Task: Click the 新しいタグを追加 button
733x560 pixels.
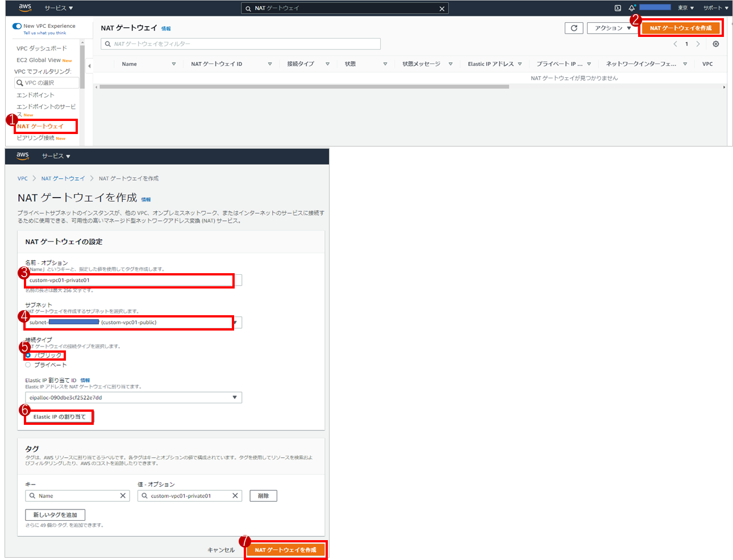Action: tap(55, 515)
